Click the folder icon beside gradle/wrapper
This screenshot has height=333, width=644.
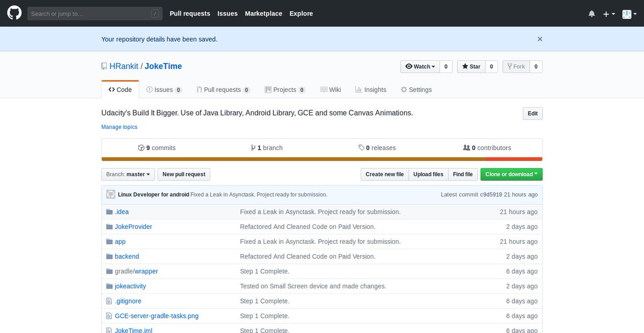click(109, 271)
